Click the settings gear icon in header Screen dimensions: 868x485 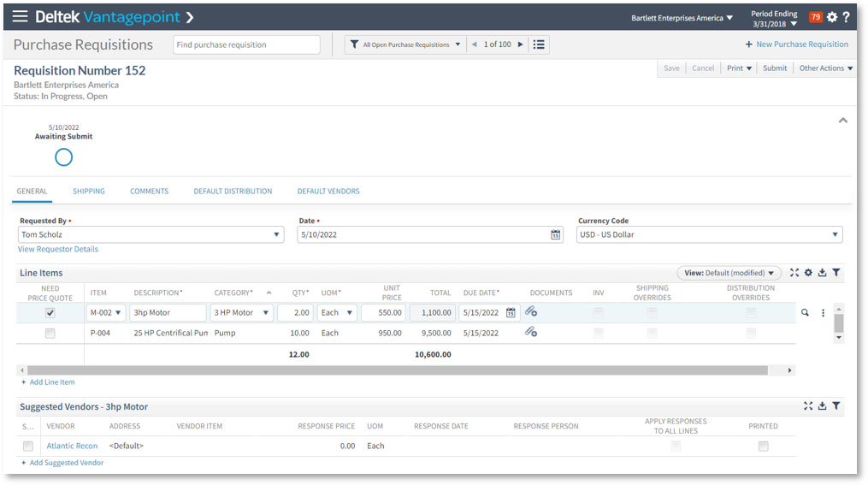pos(831,17)
